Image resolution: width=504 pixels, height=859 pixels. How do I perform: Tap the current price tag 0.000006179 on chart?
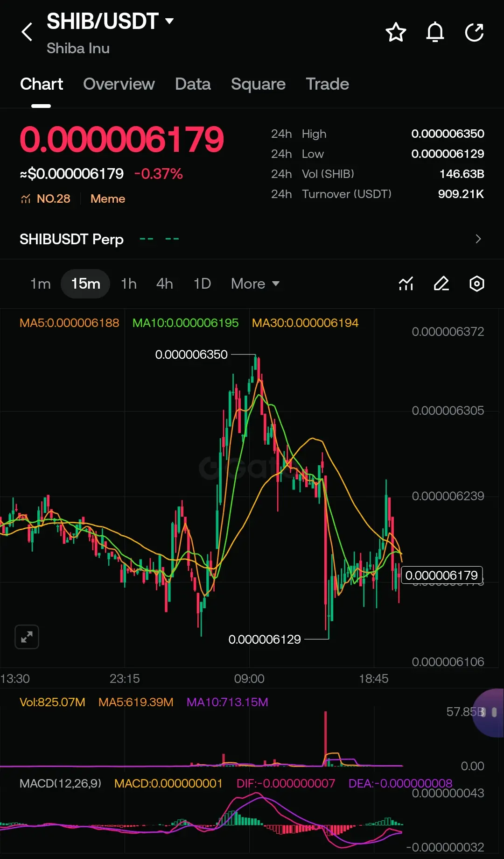(441, 575)
